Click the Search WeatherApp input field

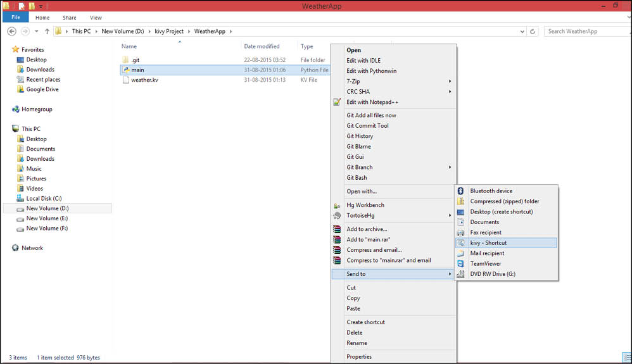[x=586, y=31]
